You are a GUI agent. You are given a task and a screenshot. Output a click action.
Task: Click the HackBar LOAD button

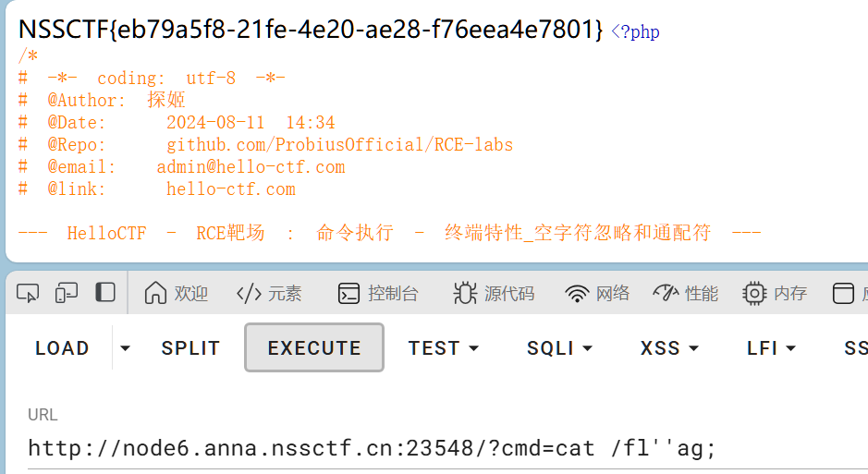click(62, 348)
